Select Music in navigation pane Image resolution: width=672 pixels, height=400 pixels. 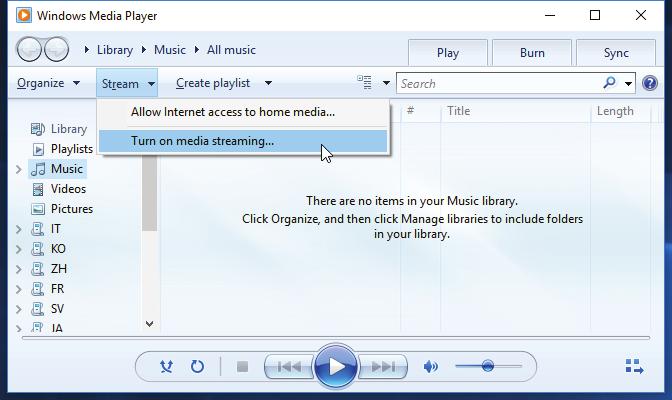coord(58,169)
